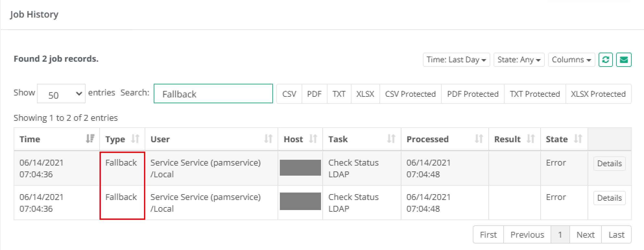Click the Job History heading
This screenshot has width=644, height=250.
click(x=34, y=15)
